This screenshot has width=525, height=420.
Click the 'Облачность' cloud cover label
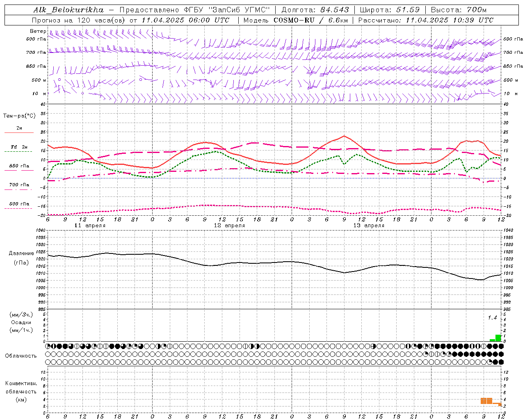21,356
